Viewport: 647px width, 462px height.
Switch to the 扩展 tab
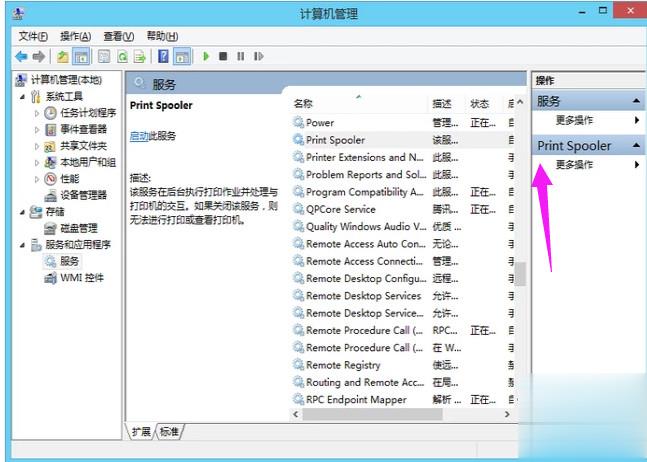(141, 431)
